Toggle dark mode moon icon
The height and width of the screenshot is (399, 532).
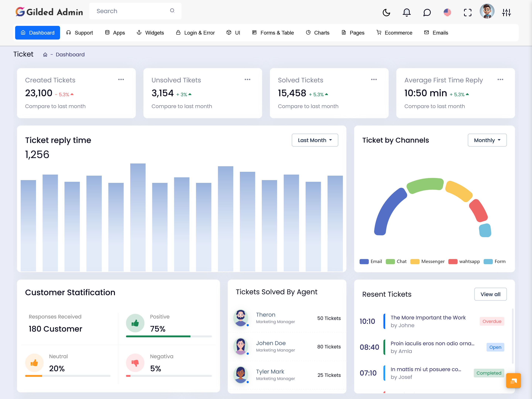click(x=386, y=12)
